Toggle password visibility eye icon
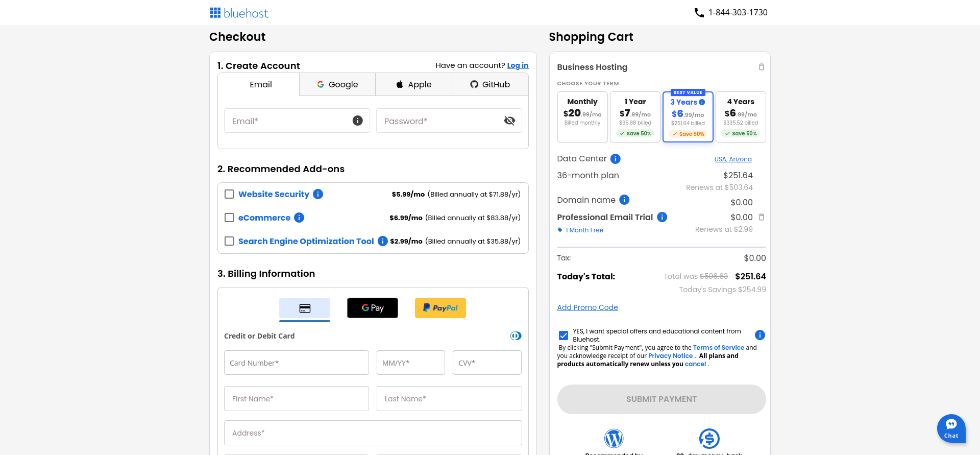Viewport: 980px width, 455px height. (x=509, y=121)
